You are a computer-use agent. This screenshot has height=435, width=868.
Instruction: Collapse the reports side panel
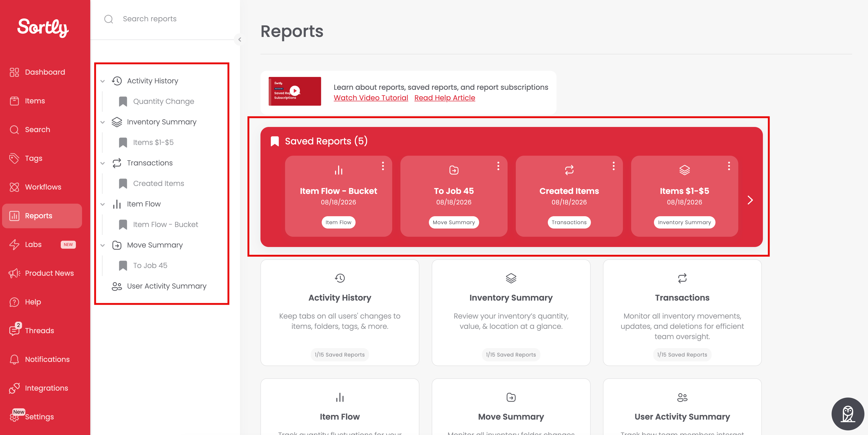[240, 39]
